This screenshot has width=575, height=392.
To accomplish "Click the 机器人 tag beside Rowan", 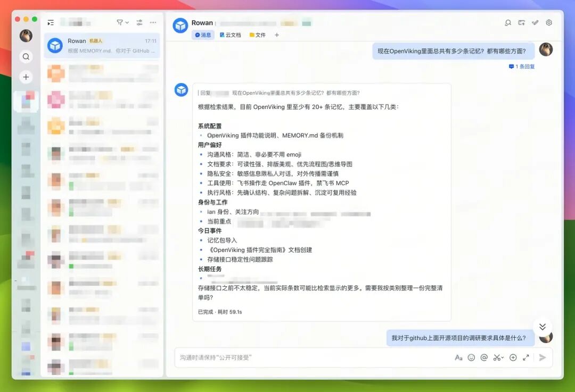I will pos(96,41).
